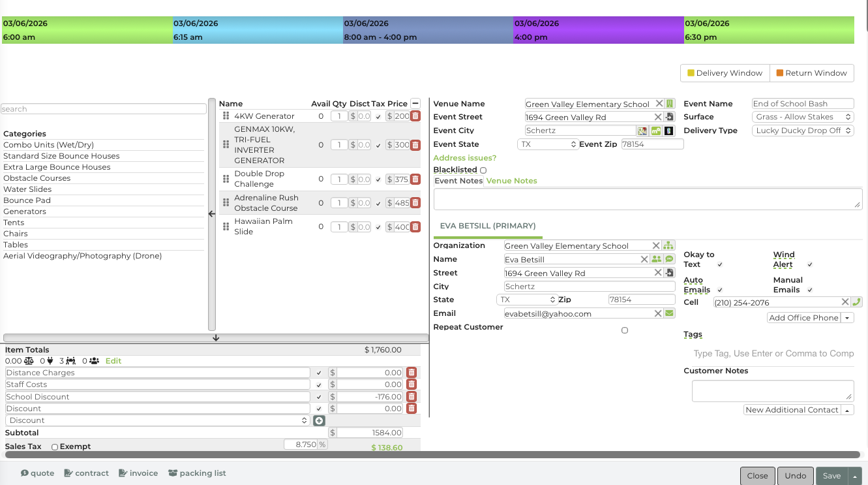Switch to the Venue Notes tab
The height and width of the screenshot is (485, 868).
coord(511,181)
